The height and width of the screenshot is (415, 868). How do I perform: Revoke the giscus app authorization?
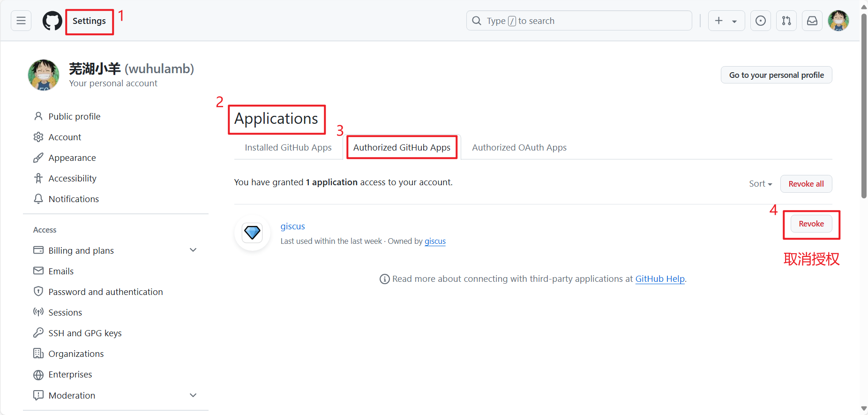(x=811, y=224)
